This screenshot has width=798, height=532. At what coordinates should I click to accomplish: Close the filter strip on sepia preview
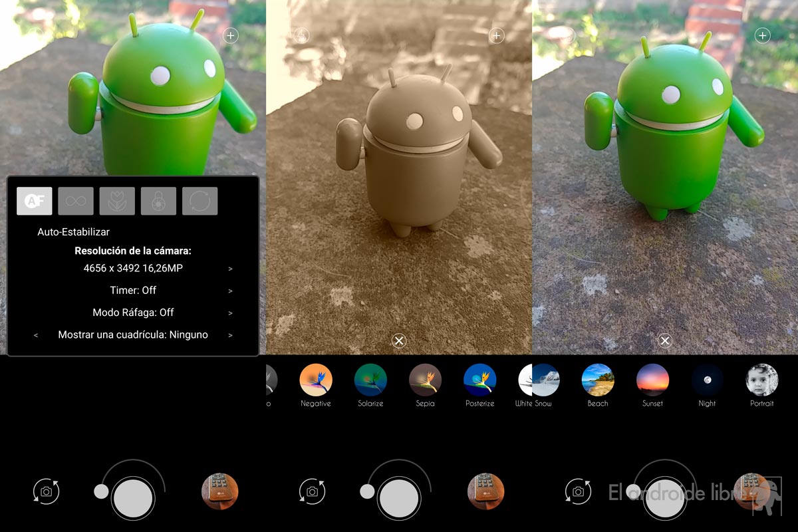(398, 341)
